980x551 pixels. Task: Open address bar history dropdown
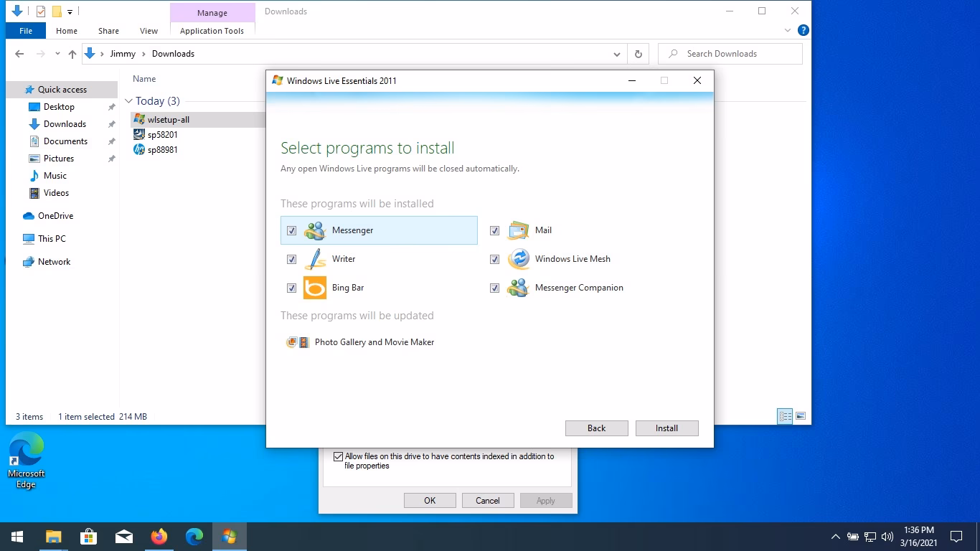[616, 54]
